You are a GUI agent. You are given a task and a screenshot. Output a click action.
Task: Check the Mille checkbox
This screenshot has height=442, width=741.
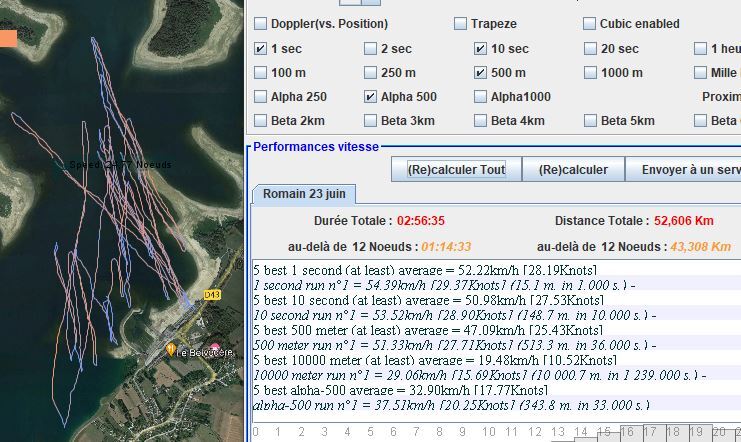[700, 72]
